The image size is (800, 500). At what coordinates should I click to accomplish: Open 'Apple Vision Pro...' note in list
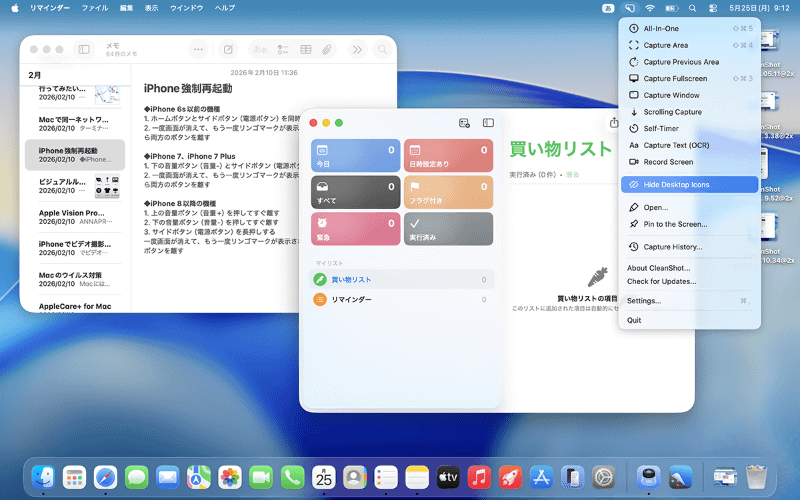pos(74,217)
